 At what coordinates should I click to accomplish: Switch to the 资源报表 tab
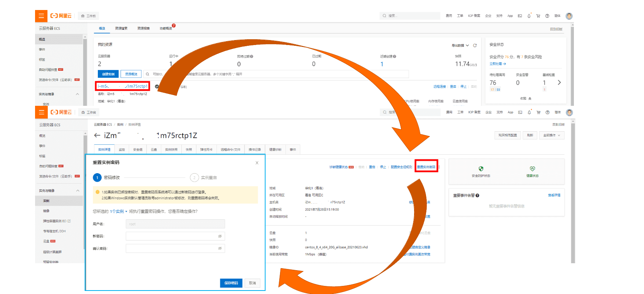point(143,28)
